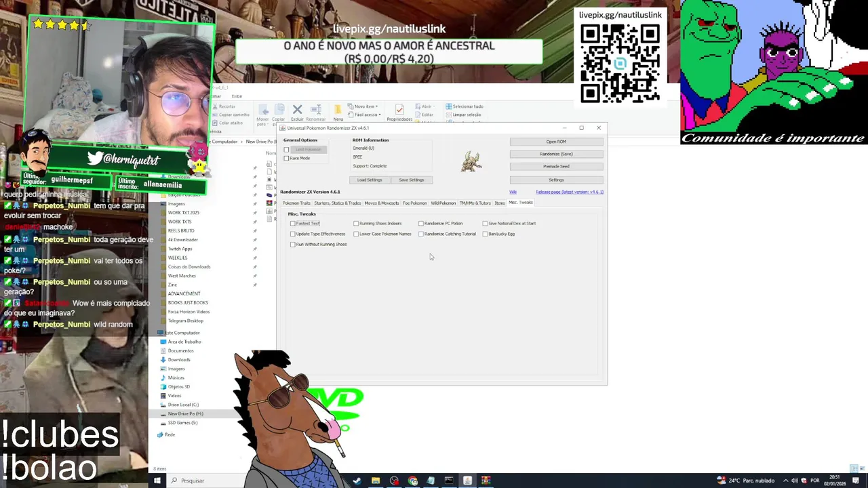
Task: Switch to the Pokemon Traits tab
Action: (x=296, y=203)
